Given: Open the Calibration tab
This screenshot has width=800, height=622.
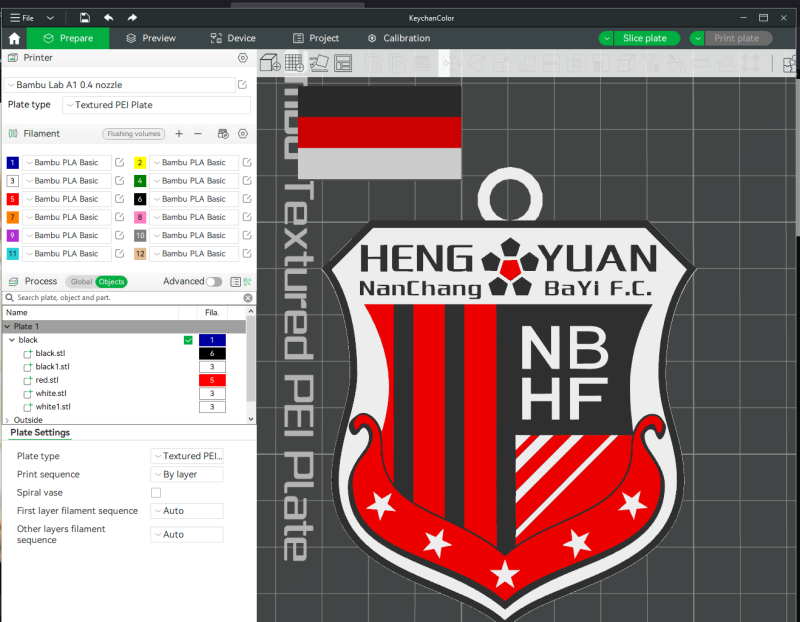Looking at the screenshot, I should pyautogui.click(x=398, y=38).
